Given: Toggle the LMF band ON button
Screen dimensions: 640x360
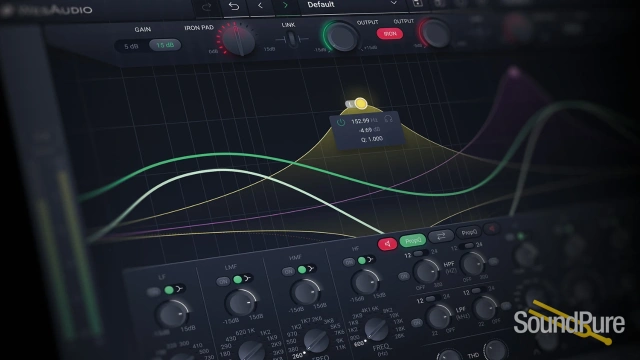Looking at the screenshot, I should click(x=223, y=282).
